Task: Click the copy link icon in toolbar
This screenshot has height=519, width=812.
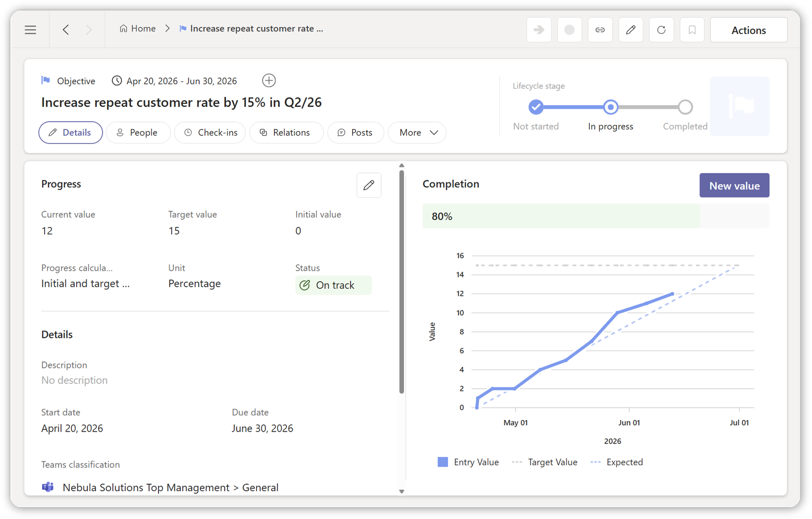Action: [x=600, y=30]
